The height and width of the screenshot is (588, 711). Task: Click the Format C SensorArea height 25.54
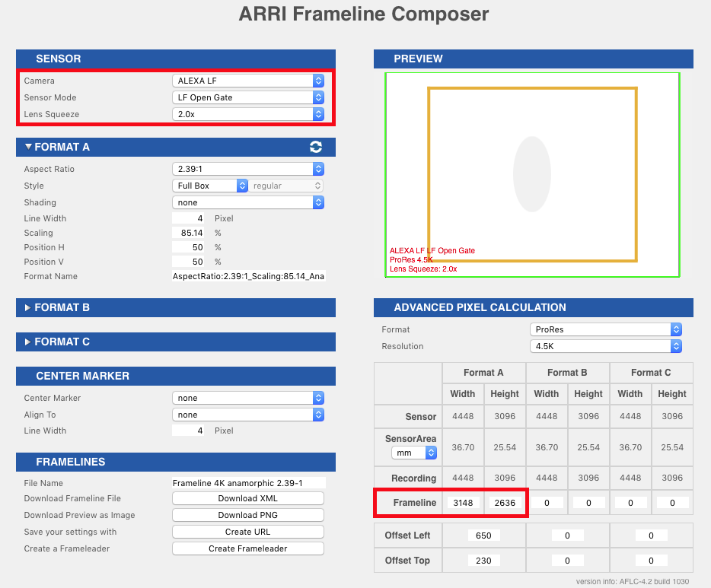coord(672,447)
